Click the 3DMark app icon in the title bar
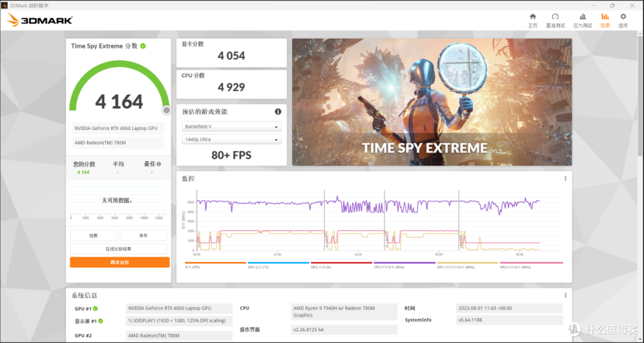The image size is (644, 343). point(5,5)
